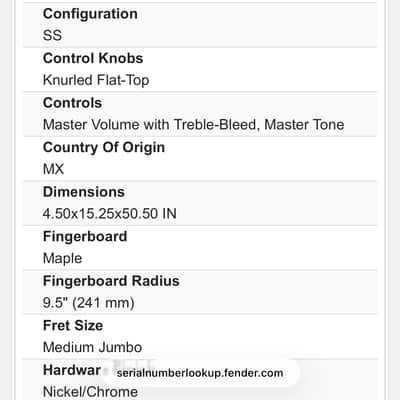
Task: Select the Fret Size heading
Action: [73, 326]
